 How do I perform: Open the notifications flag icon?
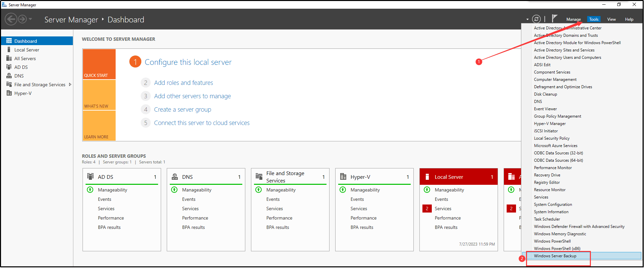tap(554, 18)
